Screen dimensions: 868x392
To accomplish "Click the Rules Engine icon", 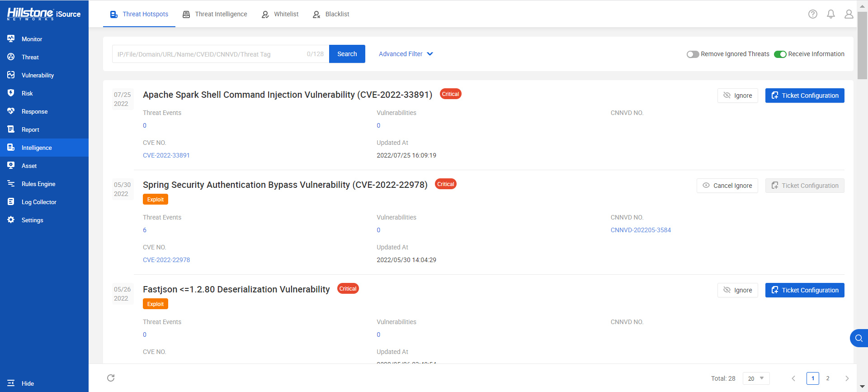I will (x=11, y=184).
